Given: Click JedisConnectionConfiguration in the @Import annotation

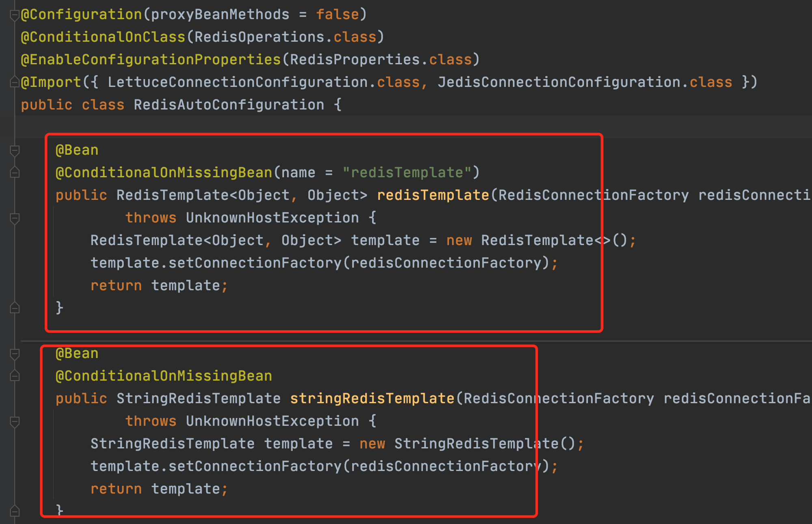Looking at the screenshot, I should pyautogui.click(x=559, y=82).
